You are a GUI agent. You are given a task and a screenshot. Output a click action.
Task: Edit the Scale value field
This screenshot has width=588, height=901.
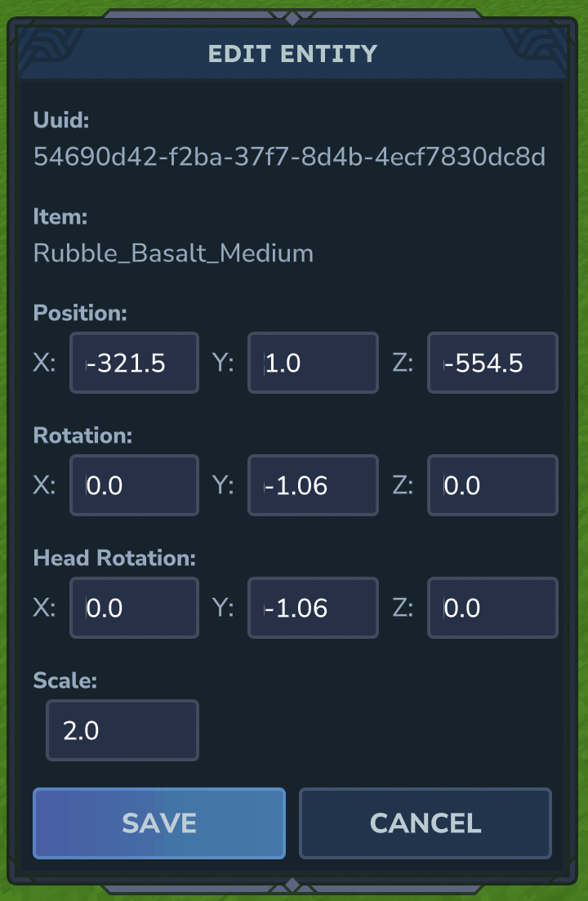tap(122, 729)
